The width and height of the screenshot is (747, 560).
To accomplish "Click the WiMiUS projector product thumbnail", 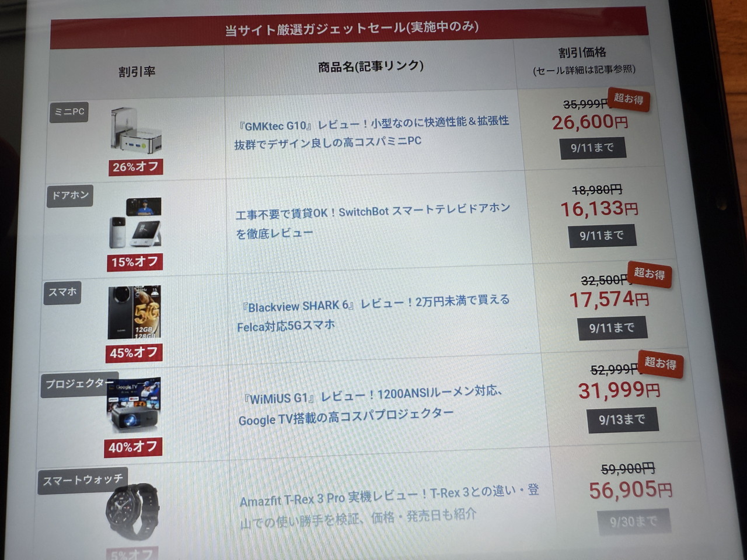I will coord(134,404).
